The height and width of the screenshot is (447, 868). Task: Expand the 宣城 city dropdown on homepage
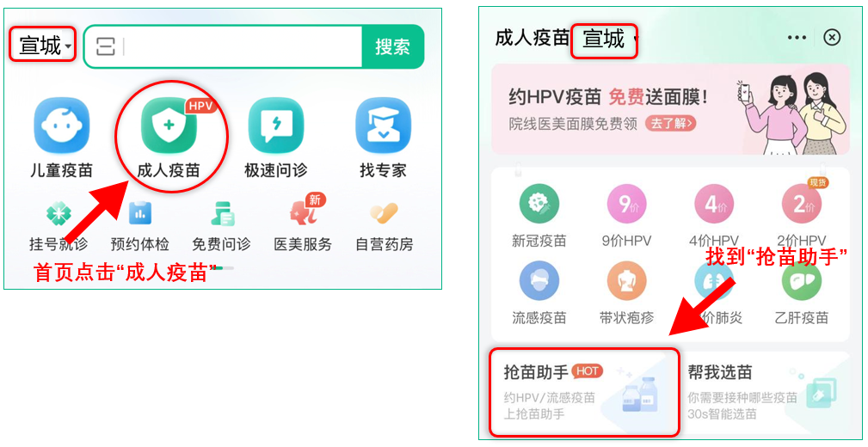(42, 45)
